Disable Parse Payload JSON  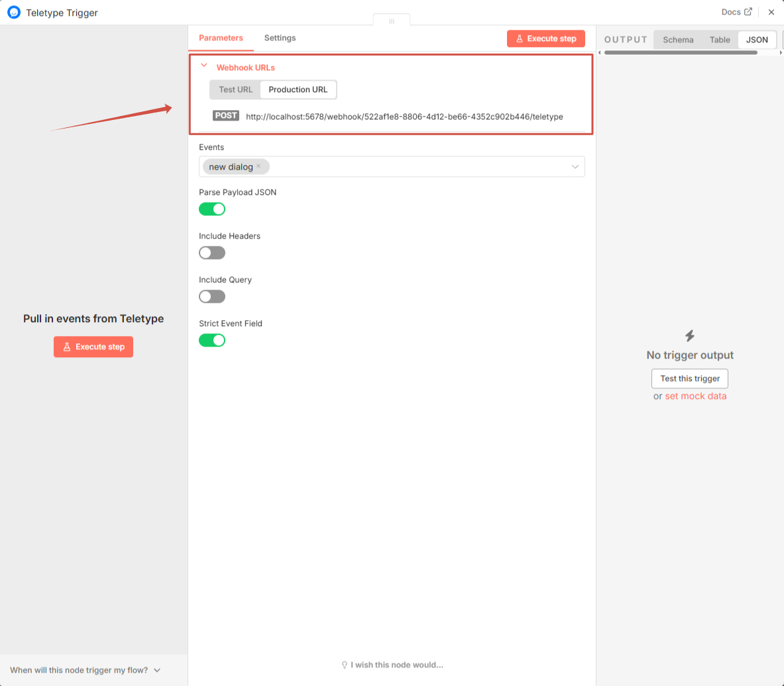click(x=212, y=209)
